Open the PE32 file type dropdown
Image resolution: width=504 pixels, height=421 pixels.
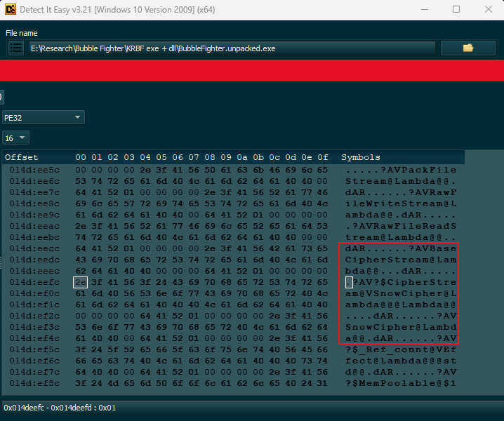(x=44, y=118)
